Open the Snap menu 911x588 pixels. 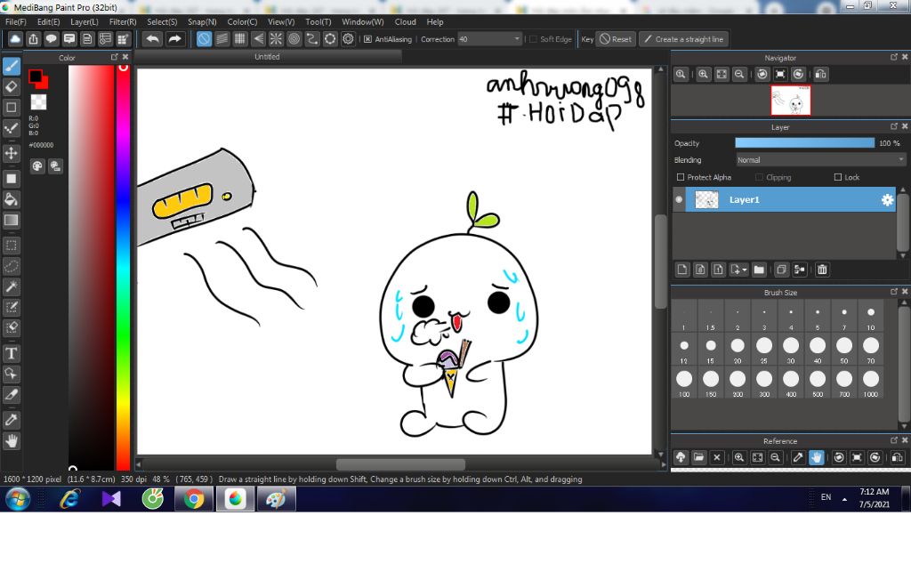[x=202, y=21]
